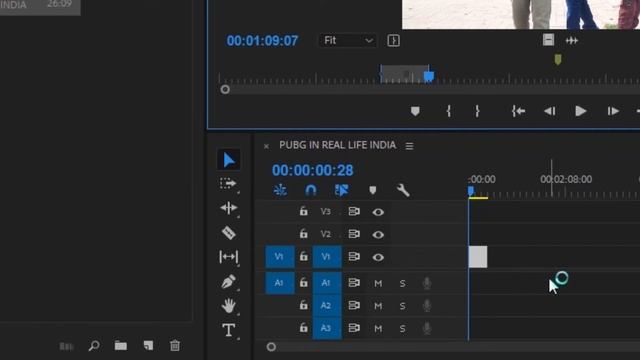The height and width of the screenshot is (360, 640).
Task: Click the program monitor timecode 00:01:09:07
Action: pyautogui.click(x=262, y=40)
